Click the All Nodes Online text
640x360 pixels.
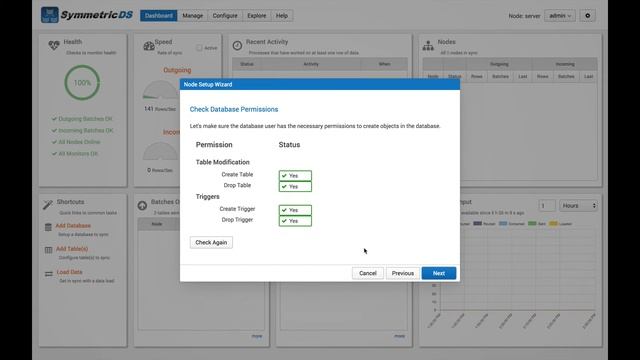coord(79,142)
